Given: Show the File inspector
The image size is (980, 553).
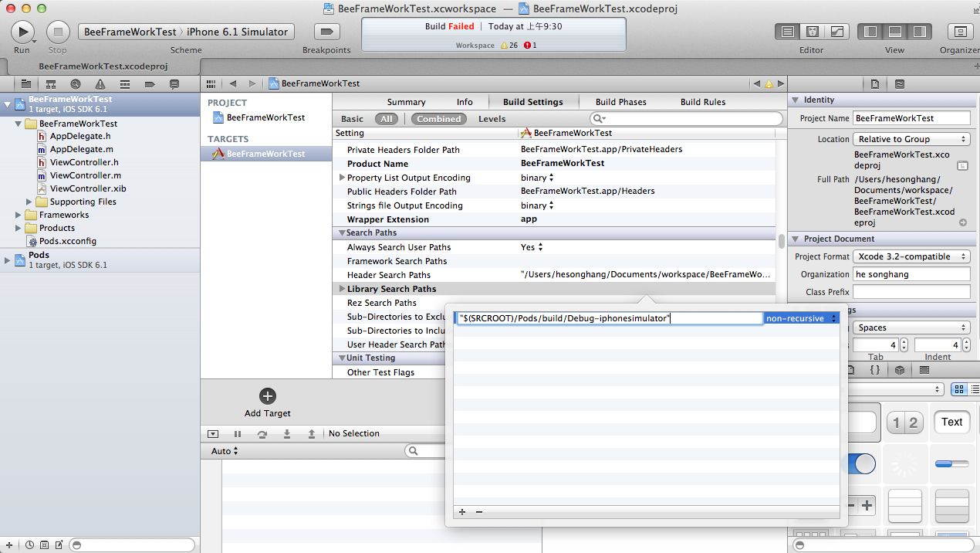Looking at the screenshot, I should click(x=874, y=83).
